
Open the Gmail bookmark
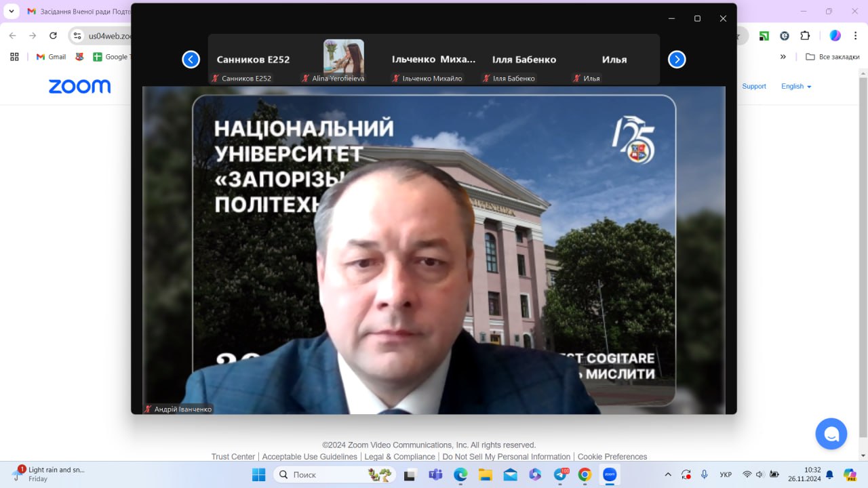tap(52, 57)
